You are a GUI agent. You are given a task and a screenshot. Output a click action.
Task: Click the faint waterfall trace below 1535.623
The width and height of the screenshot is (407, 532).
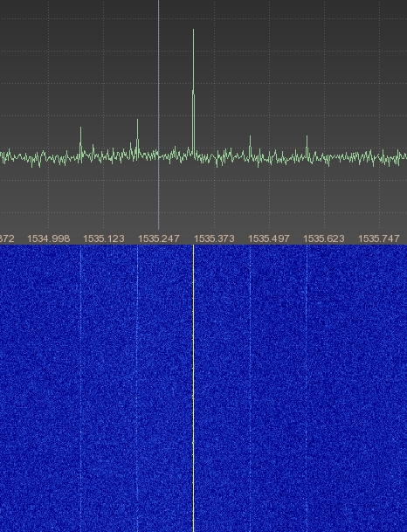[x=307, y=388]
